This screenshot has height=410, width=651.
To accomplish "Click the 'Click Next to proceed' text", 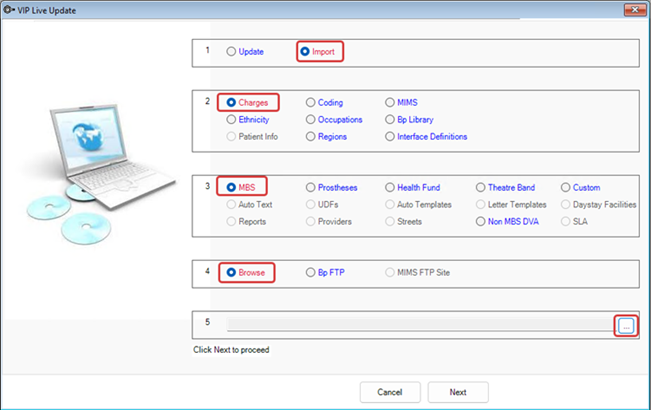I will pos(231,350).
